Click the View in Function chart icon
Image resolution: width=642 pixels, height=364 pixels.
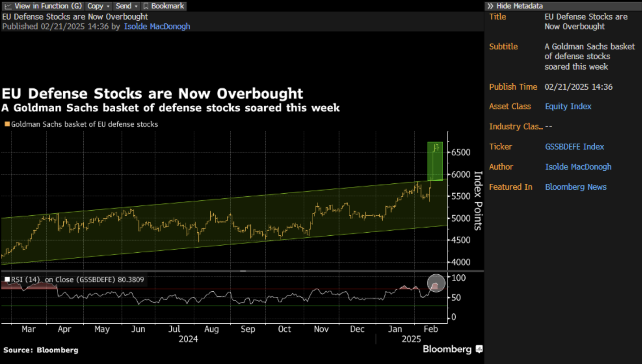click(8, 6)
